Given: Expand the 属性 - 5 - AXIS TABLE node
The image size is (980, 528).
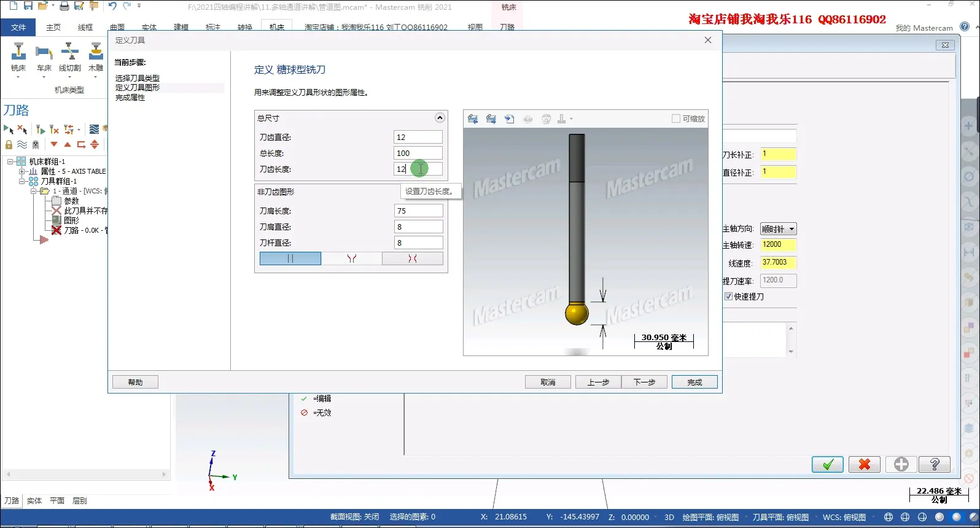Looking at the screenshot, I should coord(22,172).
